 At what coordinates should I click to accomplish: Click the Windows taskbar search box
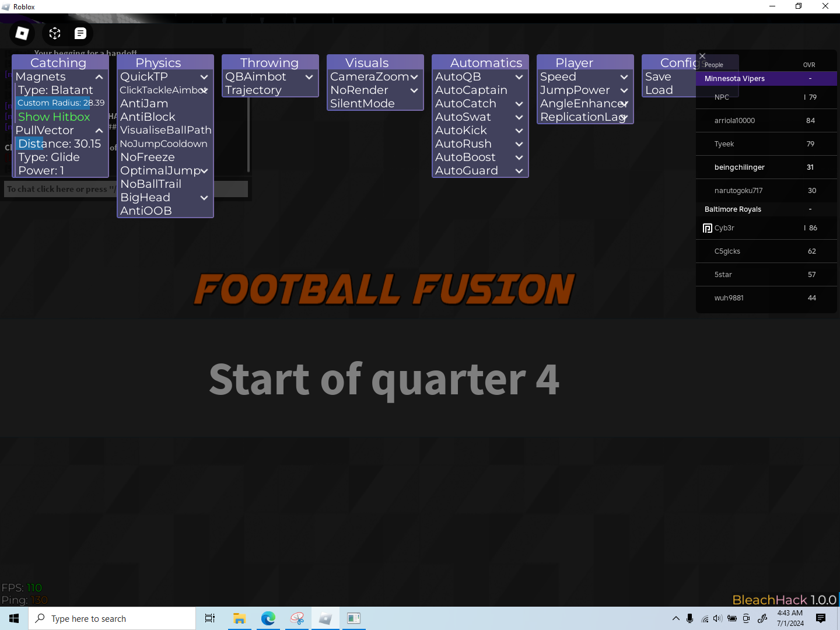pos(112,618)
